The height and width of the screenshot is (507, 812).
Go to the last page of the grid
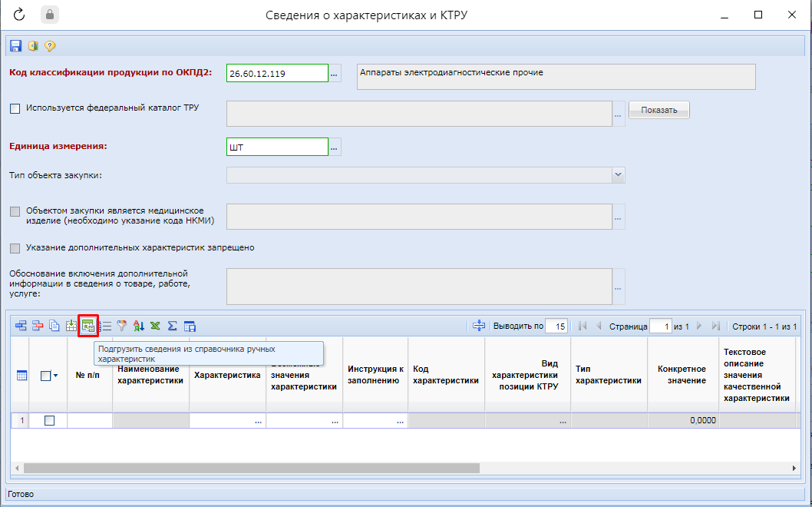(x=716, y=326)
